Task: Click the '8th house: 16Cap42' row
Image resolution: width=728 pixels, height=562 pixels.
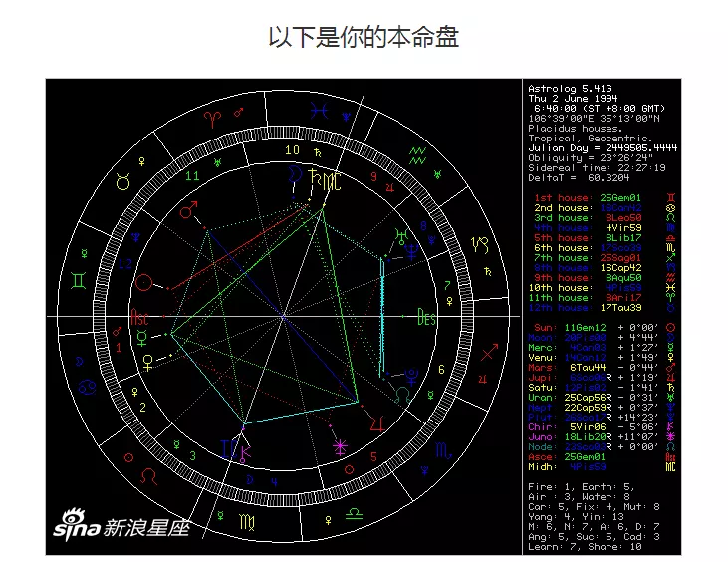Action: coord(603,268)
